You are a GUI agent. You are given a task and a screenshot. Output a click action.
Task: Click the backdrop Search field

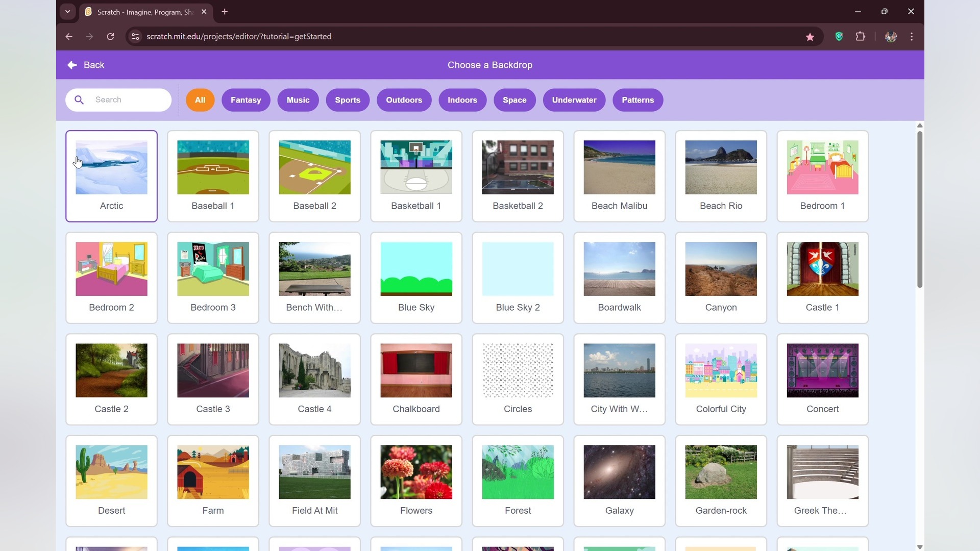118,100
